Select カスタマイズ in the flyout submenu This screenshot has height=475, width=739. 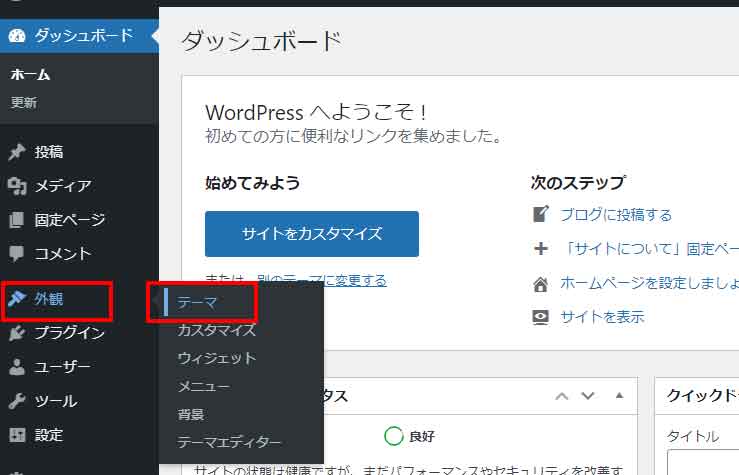tap(216, 330)
